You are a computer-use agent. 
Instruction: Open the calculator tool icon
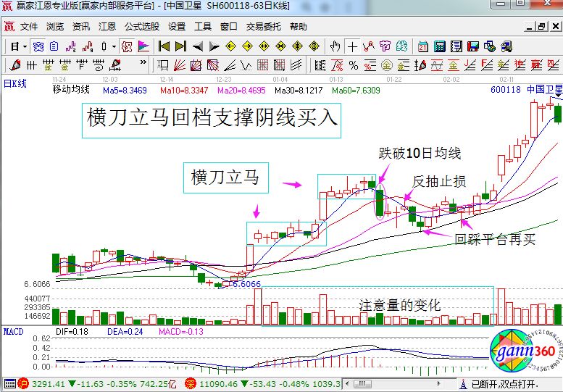(439, 46)
